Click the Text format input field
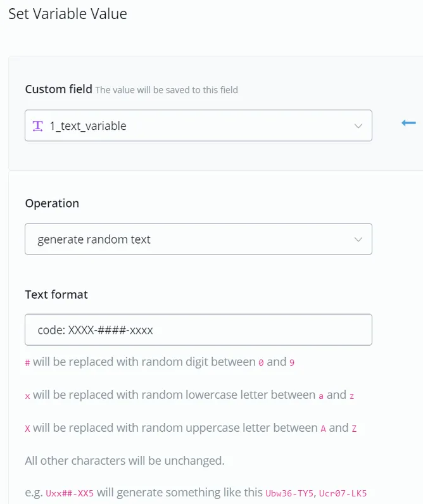 [x=198, y=330]
